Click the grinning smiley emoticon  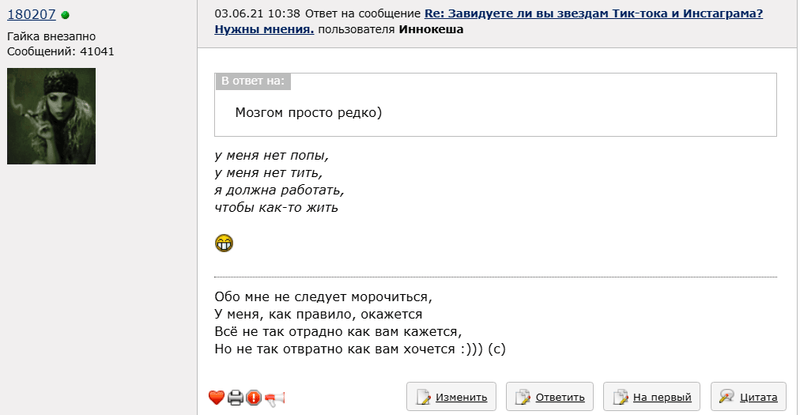click(224, 242)
